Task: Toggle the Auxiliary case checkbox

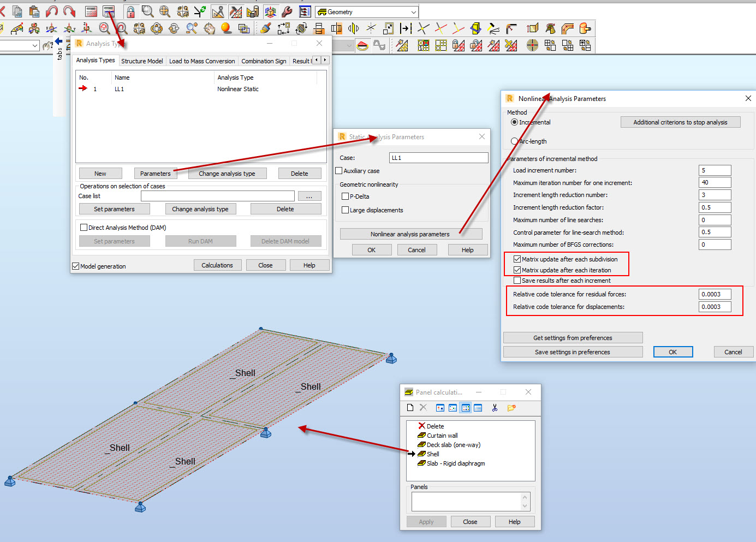Action: click(x=339, y=171)
